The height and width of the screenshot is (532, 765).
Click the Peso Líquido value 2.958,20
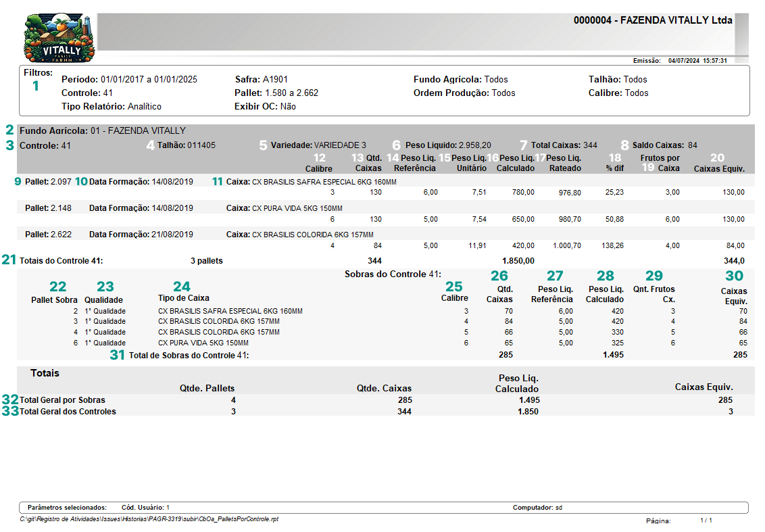coord(474,145)
